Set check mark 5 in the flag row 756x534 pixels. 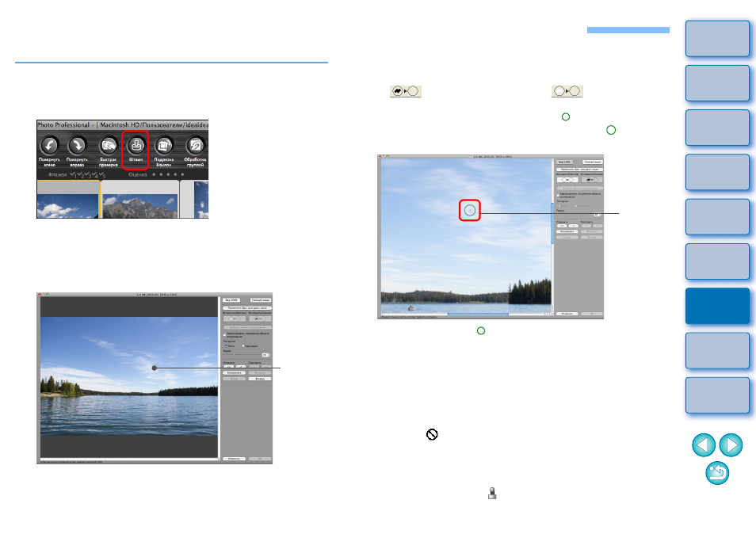click(101, 175)
